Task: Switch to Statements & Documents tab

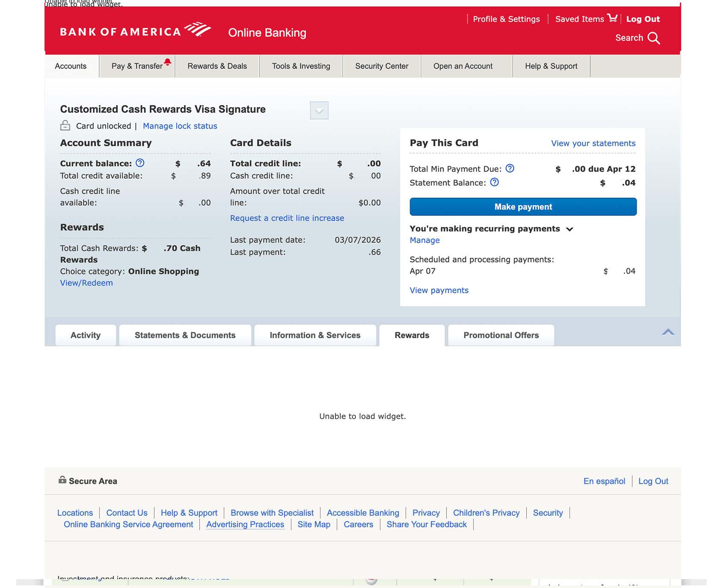Action: [185, 335]
